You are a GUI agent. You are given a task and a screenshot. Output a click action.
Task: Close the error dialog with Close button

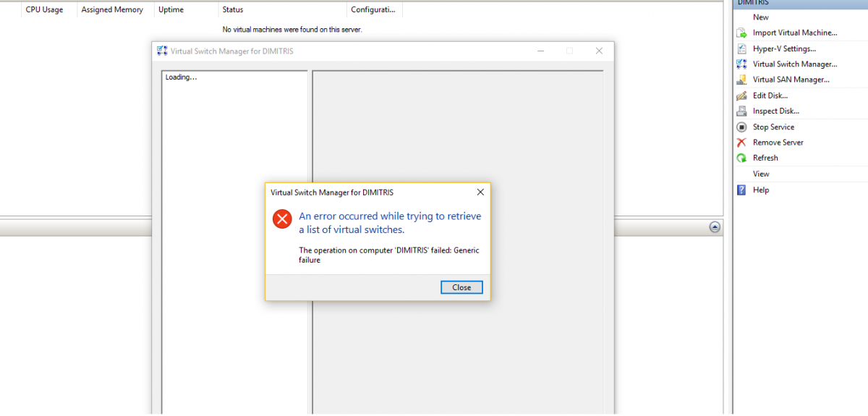point(461,287)
